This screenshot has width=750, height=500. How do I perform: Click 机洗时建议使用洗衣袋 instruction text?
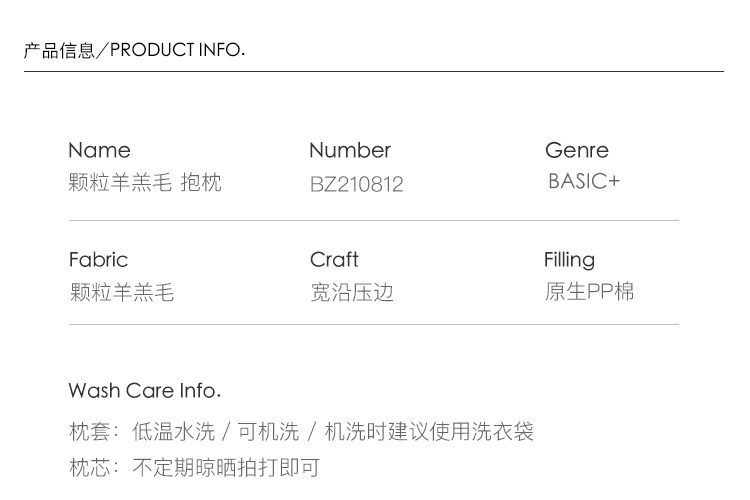tap(429, 432)
